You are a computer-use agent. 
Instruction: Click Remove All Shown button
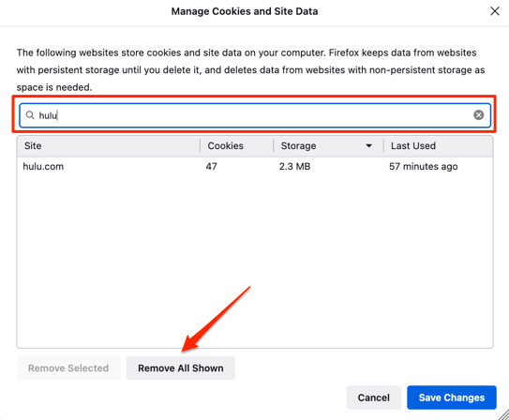pos(181,368)
